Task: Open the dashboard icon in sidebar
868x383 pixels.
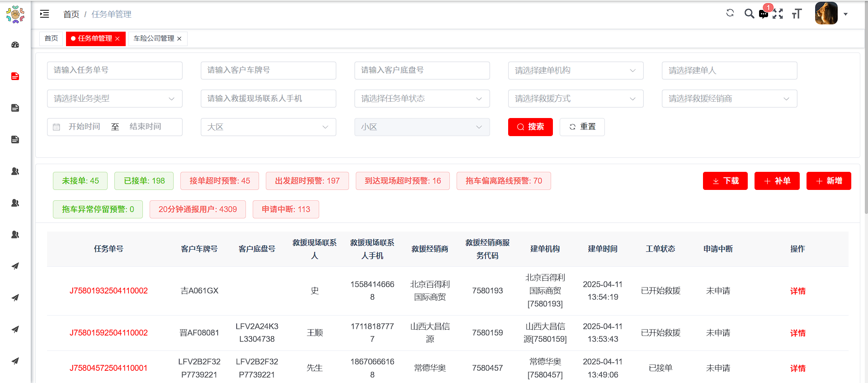Action: [x=15, y=45]
